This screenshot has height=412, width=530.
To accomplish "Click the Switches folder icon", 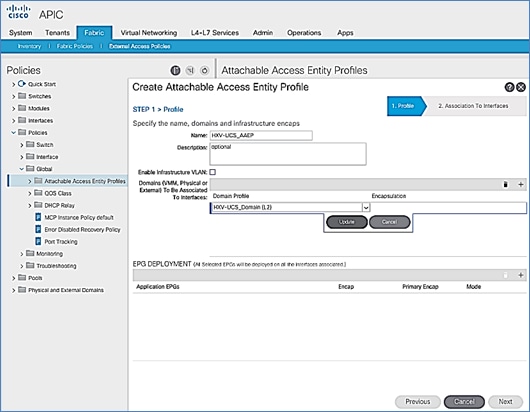I will click(x=22, y=96).
